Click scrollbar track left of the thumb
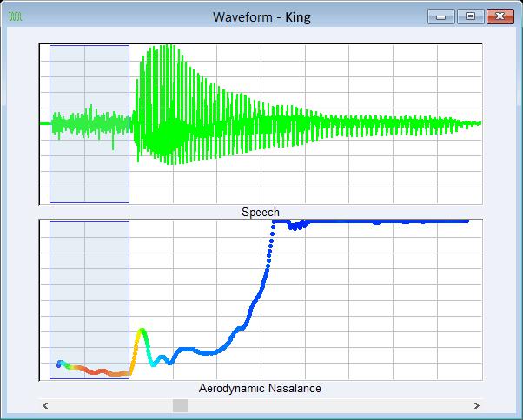 pos(113,405)
